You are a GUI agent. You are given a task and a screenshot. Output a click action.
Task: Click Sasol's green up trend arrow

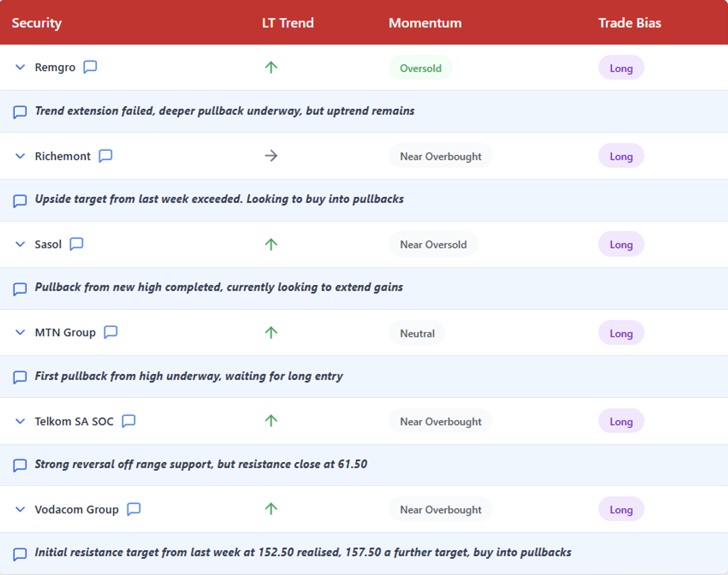click(271, 244)
